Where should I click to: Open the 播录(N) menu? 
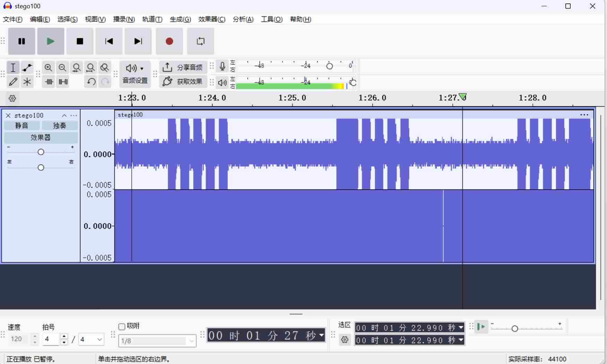124,19
